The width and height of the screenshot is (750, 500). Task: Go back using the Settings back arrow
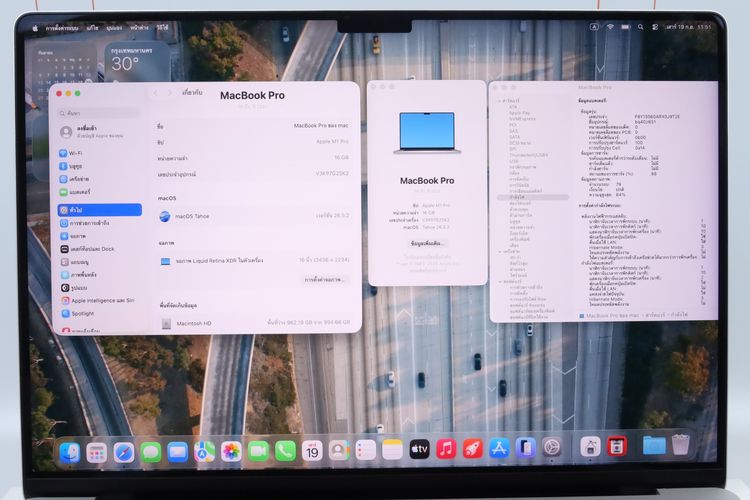[155, 93]
